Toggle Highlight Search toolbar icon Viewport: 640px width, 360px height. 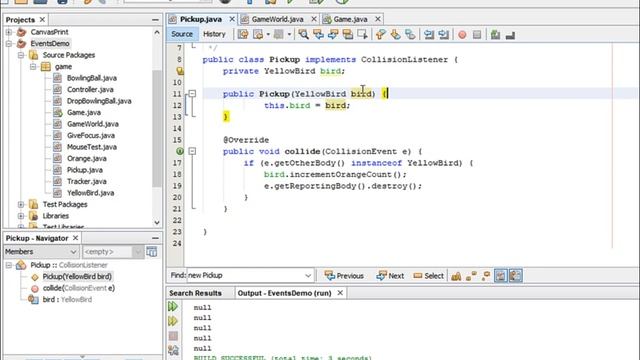click(x=347, y=35)
